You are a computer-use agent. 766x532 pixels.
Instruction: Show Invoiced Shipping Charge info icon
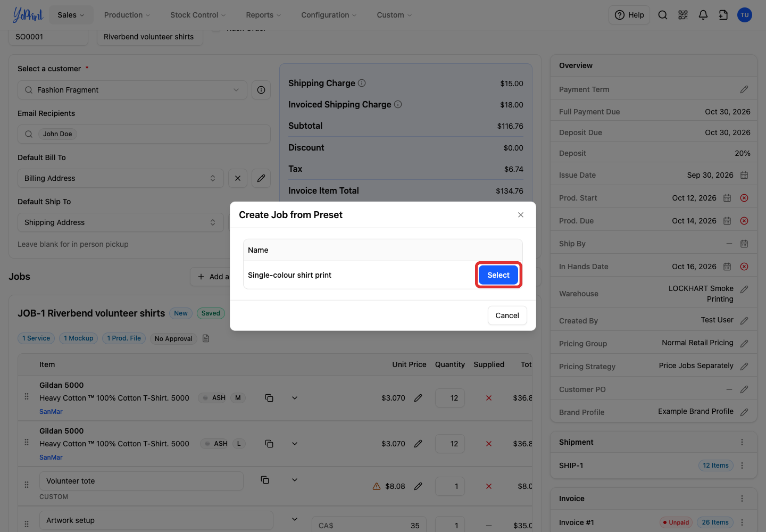398,104
